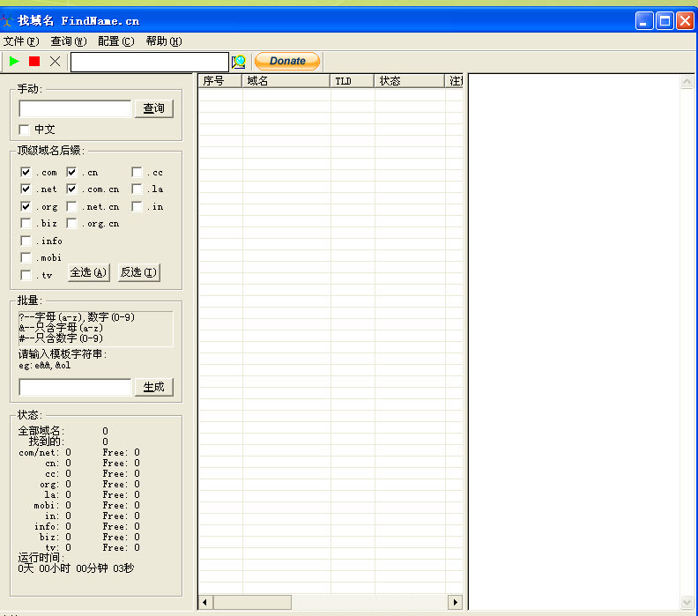Screen dimensions: 698x616
Task: Click the 查询 button in manual section
Action: 153,108
